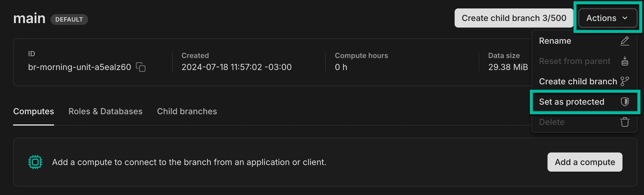Screen dimensions: 644x195
Task: Select the Computes tab
Action: tap(34, 111)
